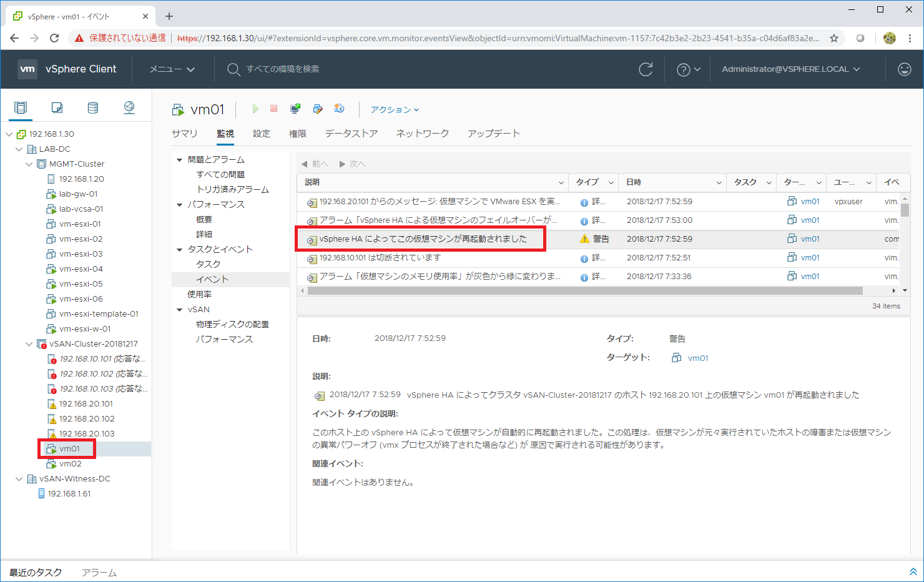
Task: Open トリガ済みアラーム in the monitor menu
Action: [x=233, y=190]
